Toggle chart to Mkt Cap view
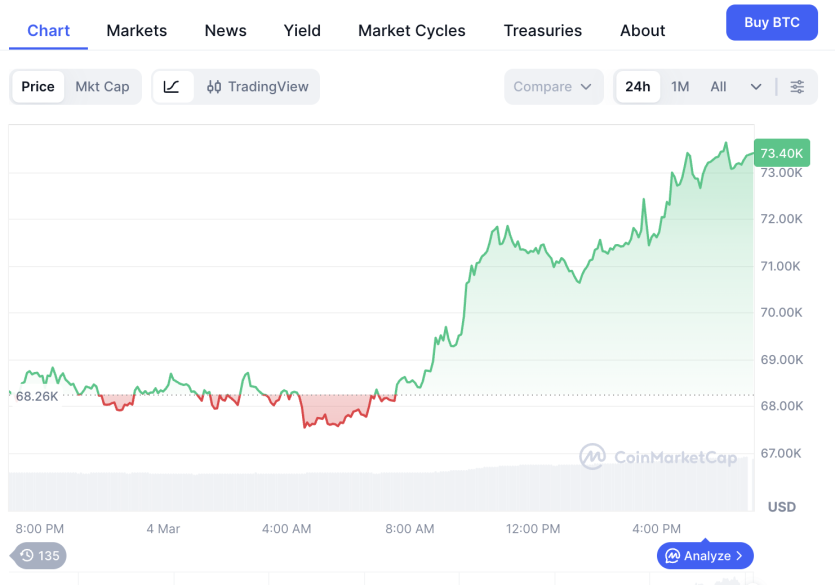Image resolution: width=835 pixels, height=585 pixels. [x=102, y=87]
